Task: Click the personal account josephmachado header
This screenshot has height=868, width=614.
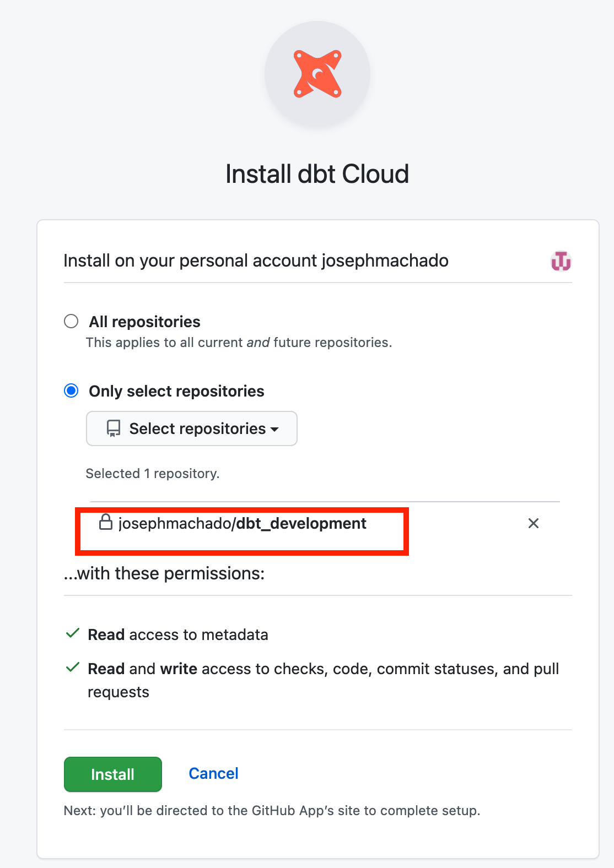Action: tap(256, 260)
